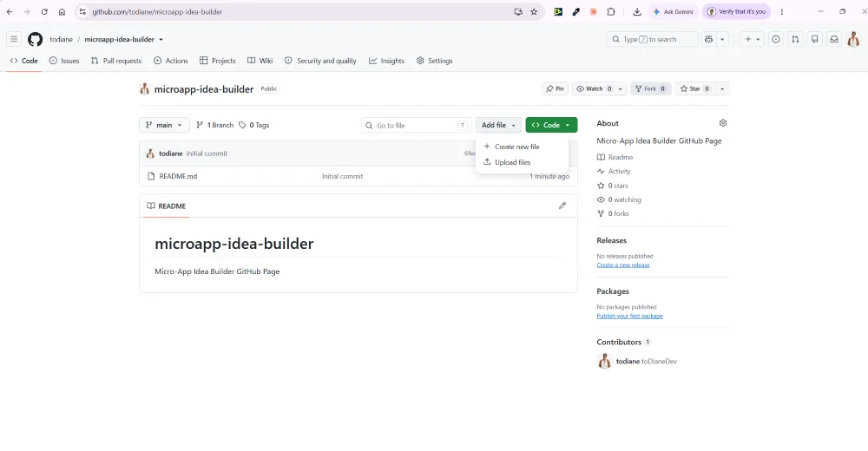
Task: Open the repositories bookmark icon in the header
Action: pos(815,39)
